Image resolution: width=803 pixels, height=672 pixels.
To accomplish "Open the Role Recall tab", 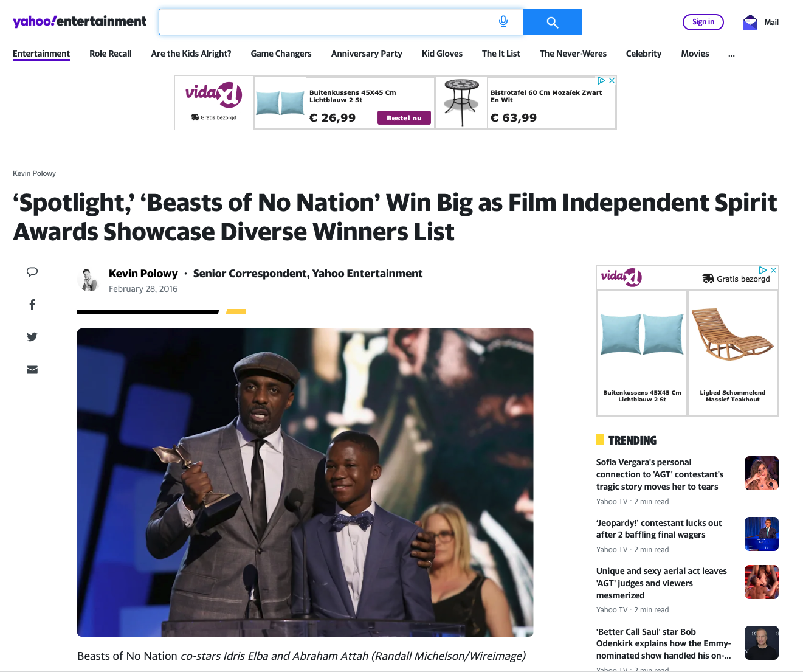I will point(110,54).
